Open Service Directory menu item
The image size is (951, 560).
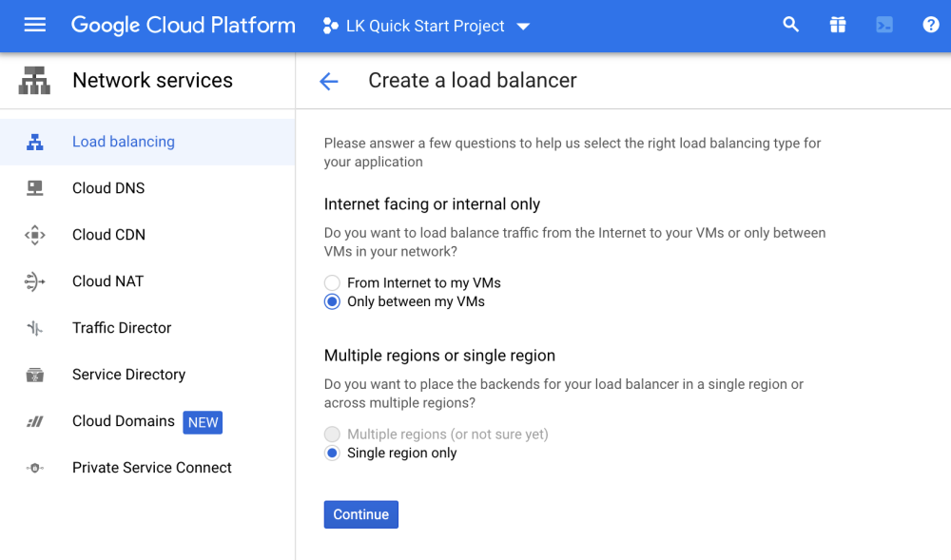pyautogui.click(x=128, y=375)
